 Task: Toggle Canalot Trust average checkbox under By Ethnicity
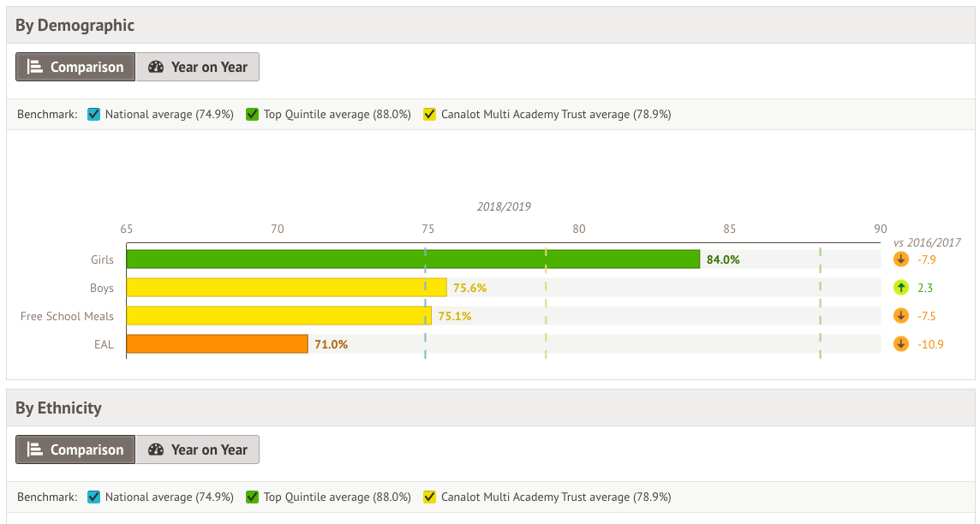pos(430,497)
